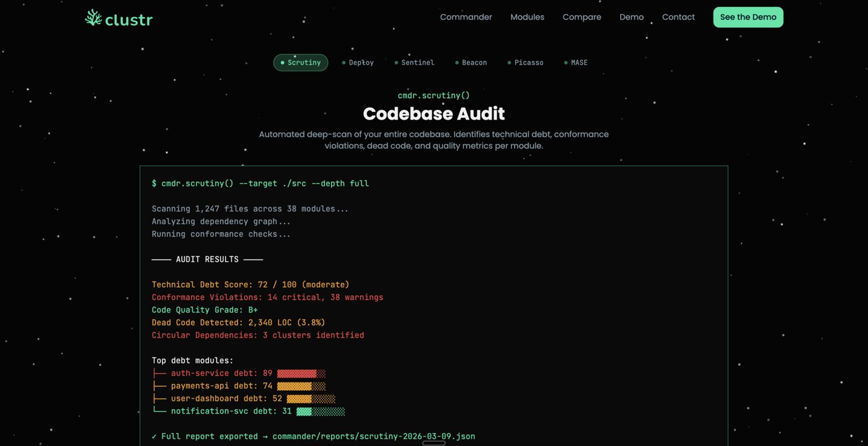Click the small handle at terminal bottom edge
This screenshot has height=446, width=868.
pos(434,443)
